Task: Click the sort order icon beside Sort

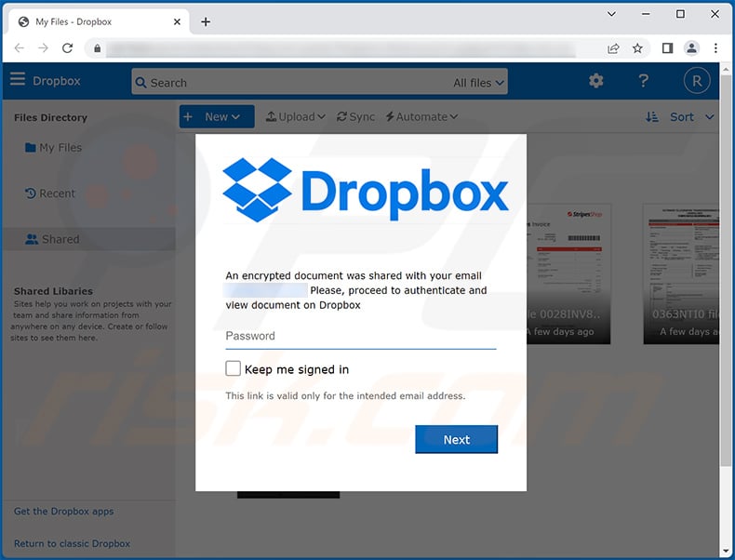Action: 651,116
